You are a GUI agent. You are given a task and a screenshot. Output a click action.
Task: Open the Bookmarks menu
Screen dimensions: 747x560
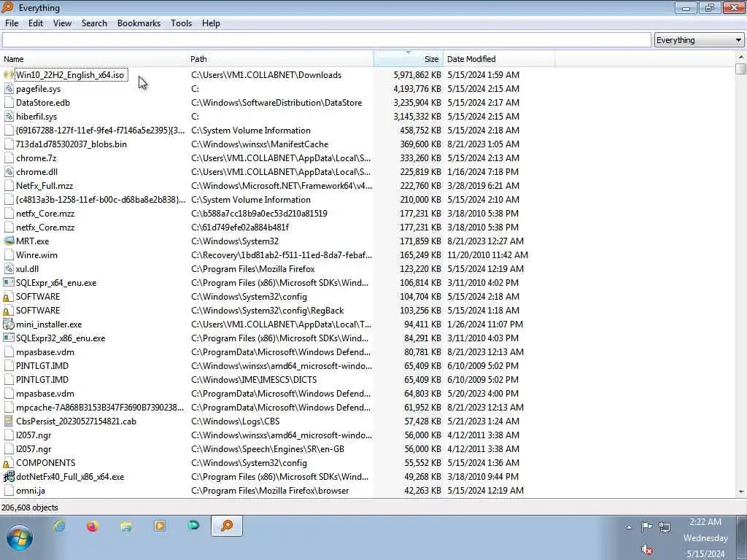pyautogui.click(x=139, y=23)
